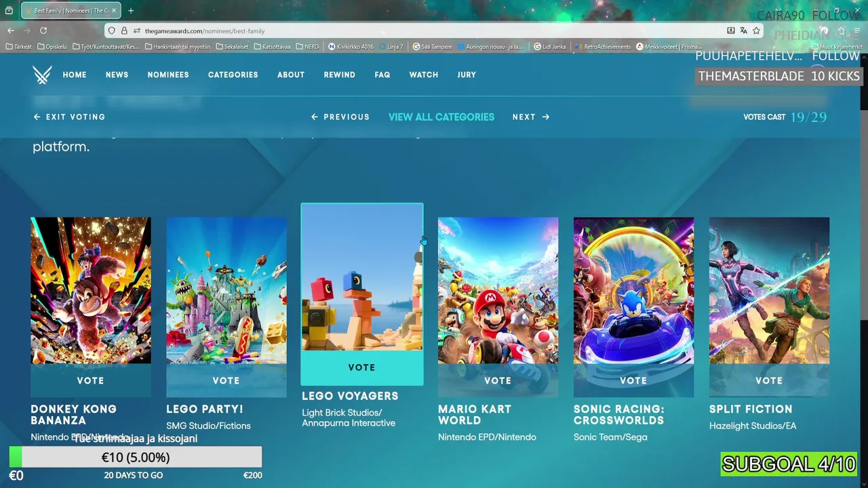Click the Sonic Racing CrossWorlds cover art

633,290
